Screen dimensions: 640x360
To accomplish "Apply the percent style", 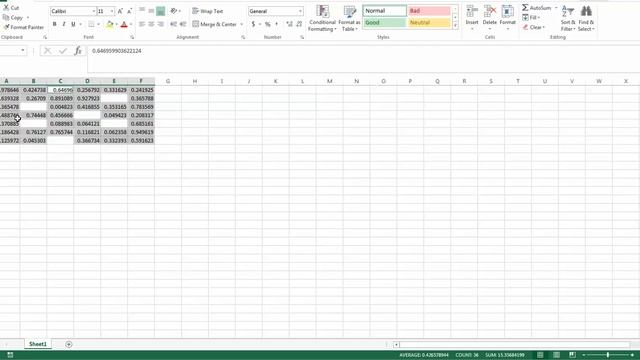I will pyautogui.click(x=267, y=24).
